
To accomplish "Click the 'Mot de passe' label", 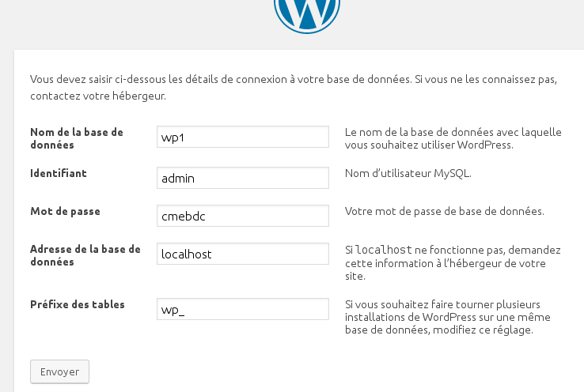I will click(x=65, y=211).
